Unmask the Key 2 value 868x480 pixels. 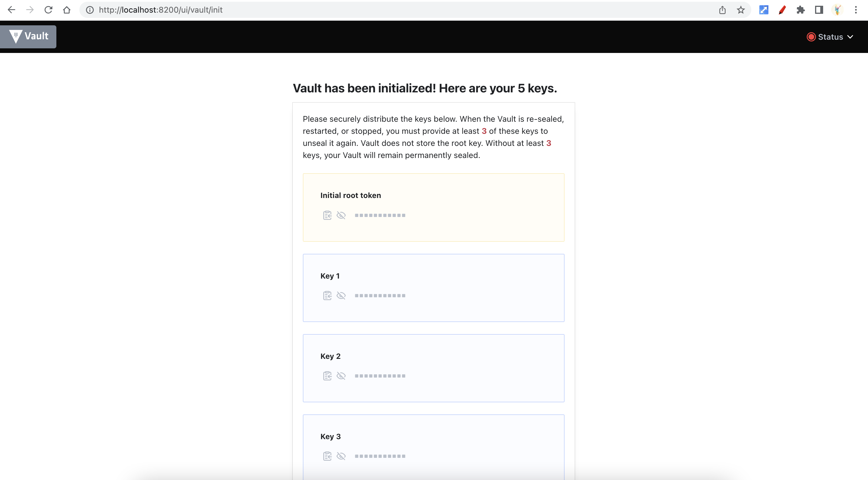pyautogui.click(x=341, y=376)
